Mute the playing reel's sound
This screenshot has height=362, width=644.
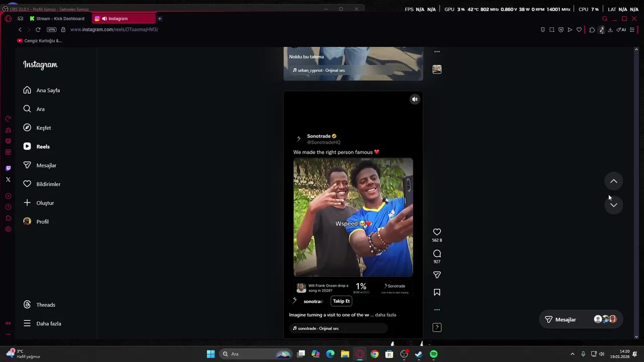point(415,100)
